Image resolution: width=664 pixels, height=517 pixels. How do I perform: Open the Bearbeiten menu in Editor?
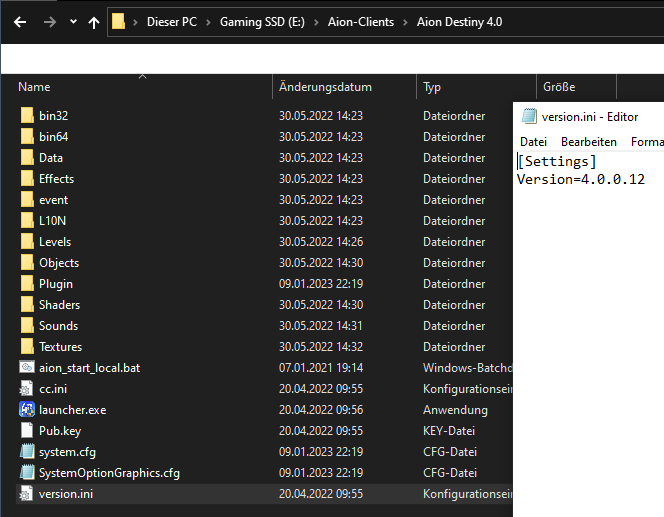pos(589,142)
